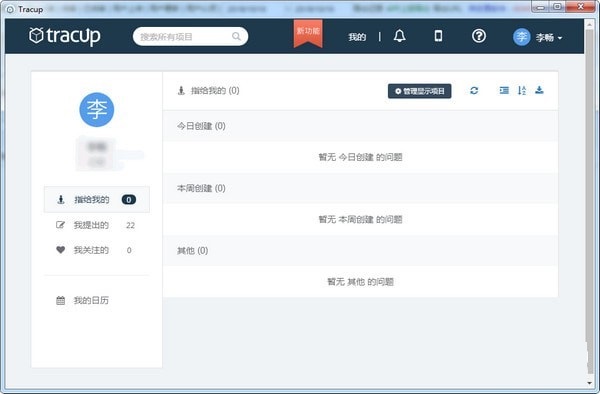Click the 暂无 本周创建 的问题 text

click(x=360, y=220)
